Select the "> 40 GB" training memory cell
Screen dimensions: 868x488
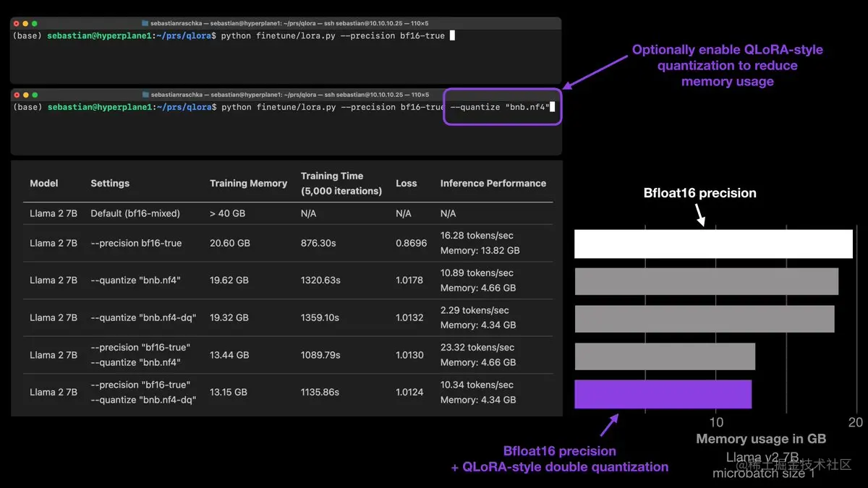227,213
